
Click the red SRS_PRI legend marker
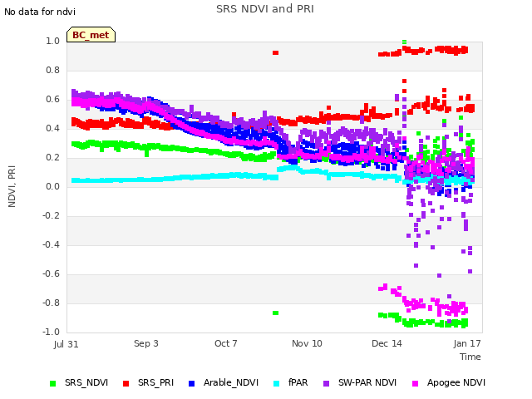(126, 384)
